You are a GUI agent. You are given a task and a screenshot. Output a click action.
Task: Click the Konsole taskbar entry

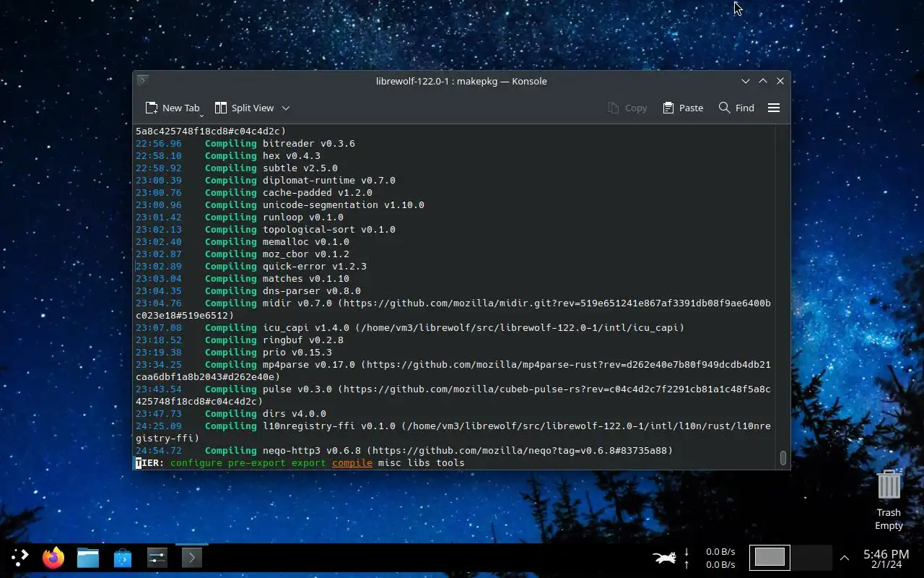pyautogui.click(x=192, y=558)
